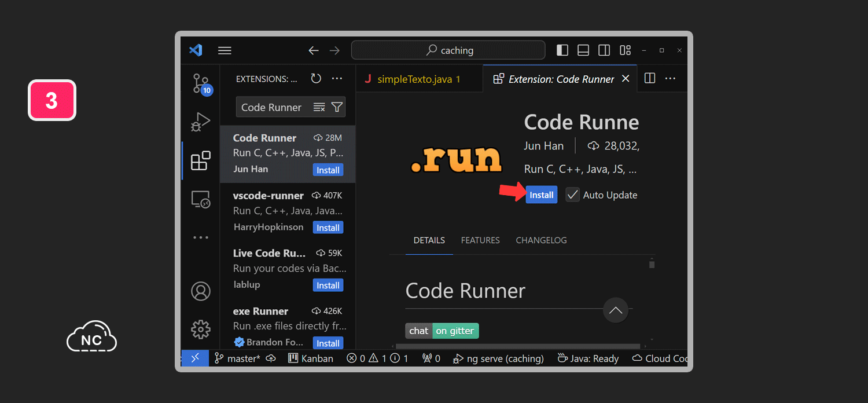Switch to the FEATURES tab
This screenshot has height=403, width=868.
tap(480, 240)
